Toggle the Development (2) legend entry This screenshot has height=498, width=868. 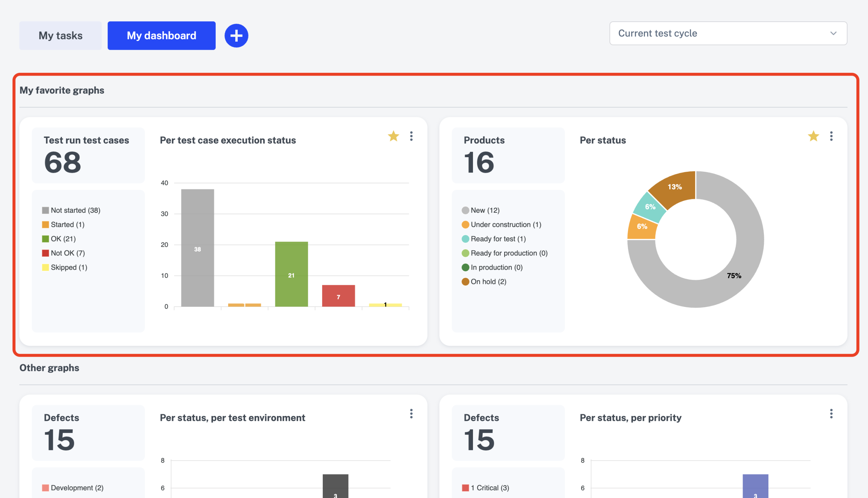(x=73, y=488)
